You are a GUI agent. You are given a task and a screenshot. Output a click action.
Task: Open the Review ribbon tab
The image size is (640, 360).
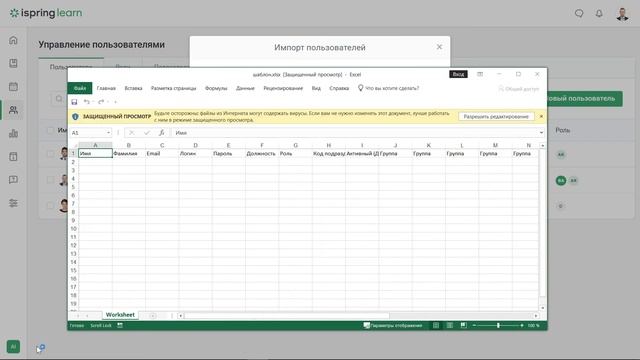[x=283, y=88]
